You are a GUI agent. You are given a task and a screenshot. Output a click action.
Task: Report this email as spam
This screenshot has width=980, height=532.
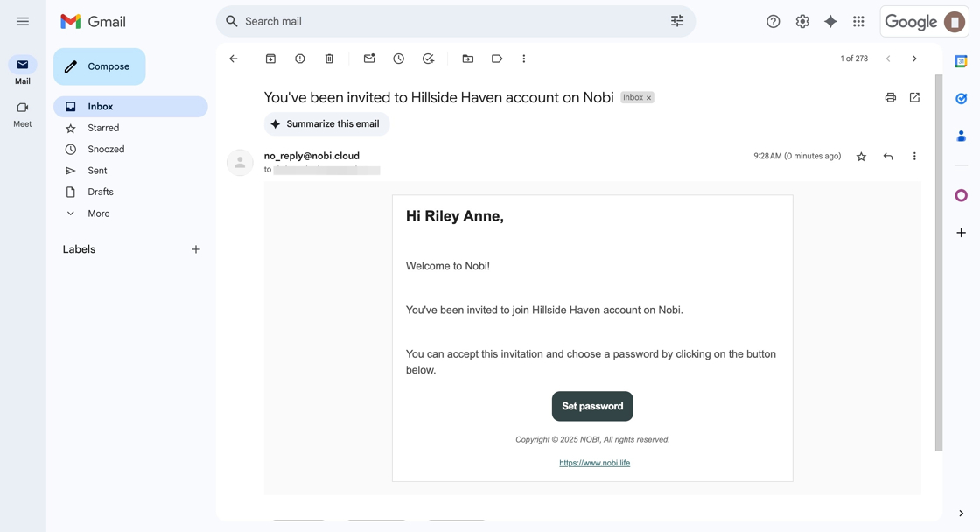300,59
